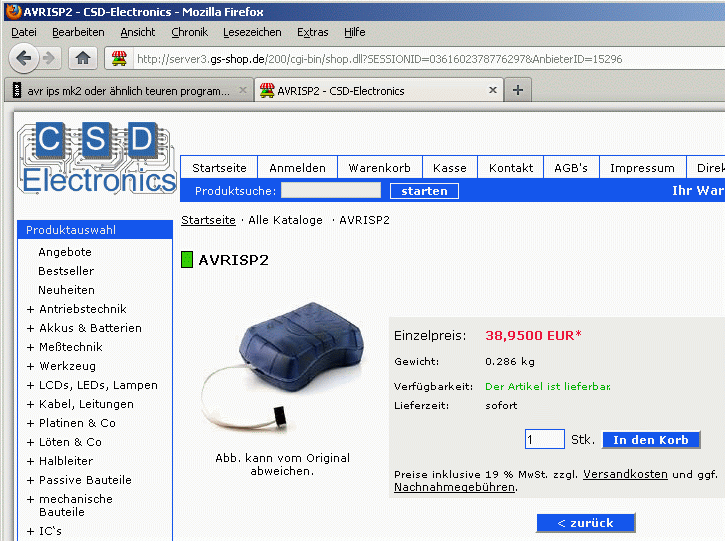The height and width of the screenshot is (541, 725).
Task: Click the CSD Electronics logo
Action: 97,158
